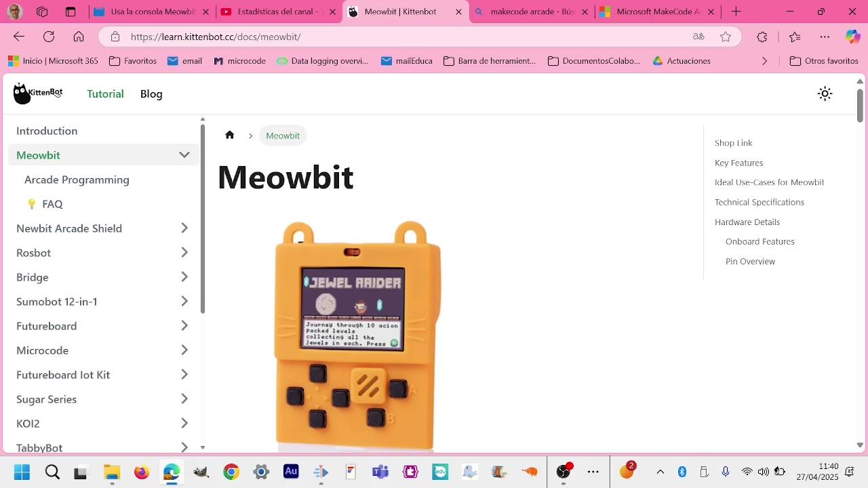
Task: Open the favorites list button
Action: (x=795, y=37)
